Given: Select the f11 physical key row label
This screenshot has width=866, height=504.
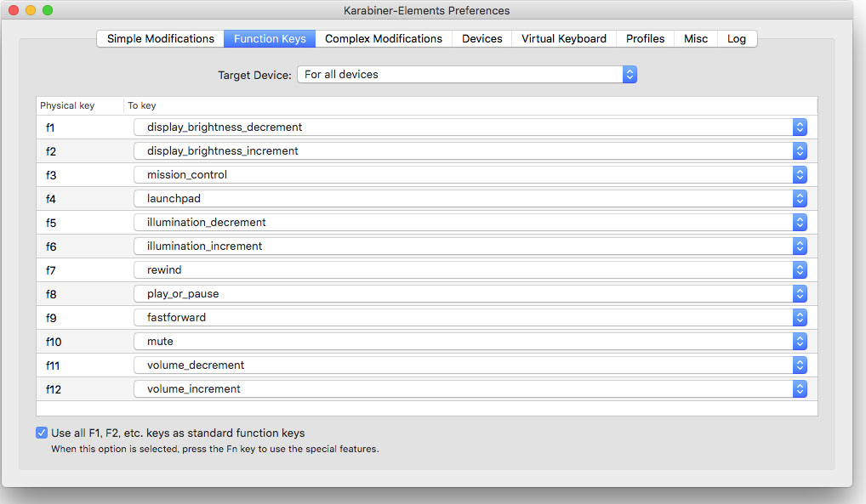Looking at the screenshot, I should [53, 365].
